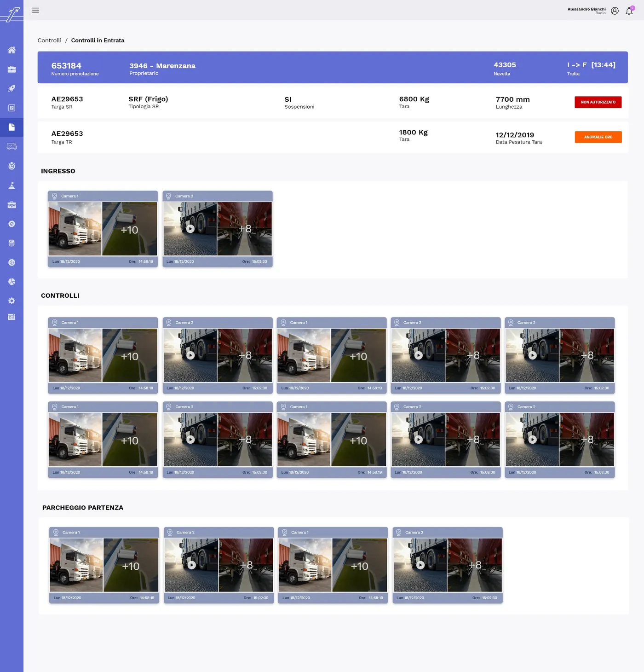Show the +10 more photos in Ingresso Camera 1
This screenshot has height=672, width=644.
pos(130,229)
